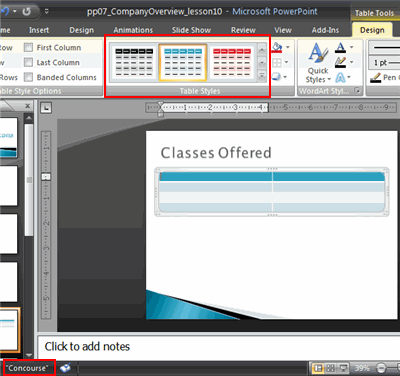Image resolution: width=400 pixels, height=376 pixels.
Task: Open the Shading dropdown arrow
Action: [x=288, y=47]
